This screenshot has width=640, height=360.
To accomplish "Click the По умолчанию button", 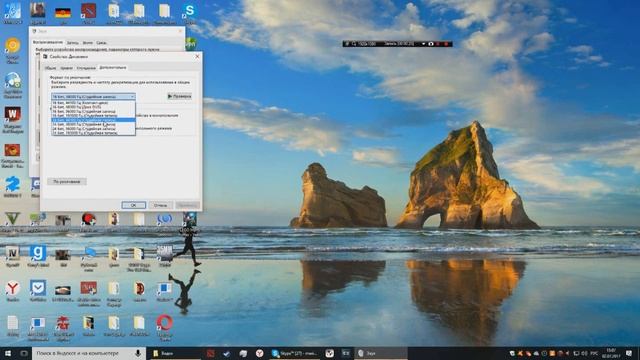I will [x=67, y=182].
